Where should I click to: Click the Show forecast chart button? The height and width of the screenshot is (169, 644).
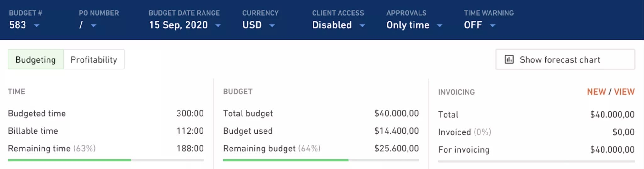point(565,59)
